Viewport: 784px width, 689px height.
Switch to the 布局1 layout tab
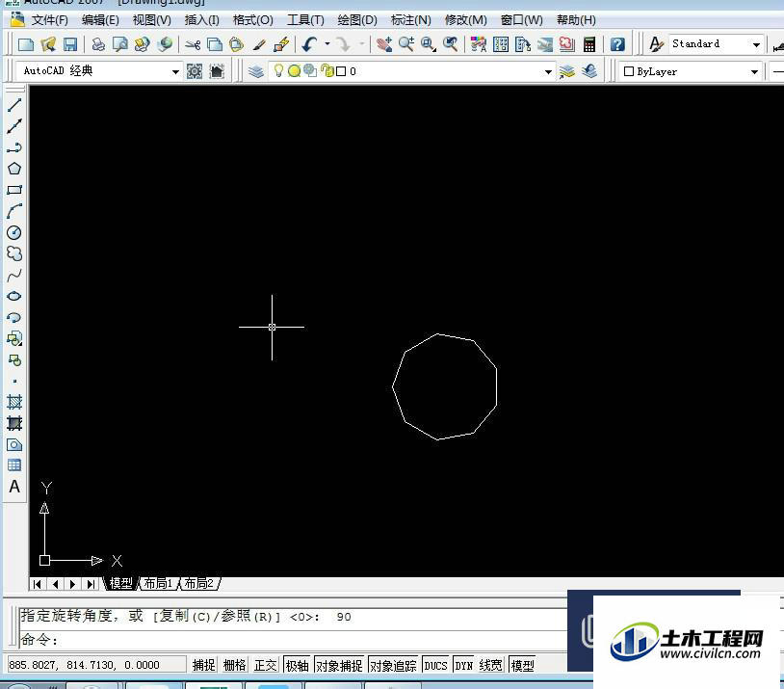[x=158, y=583]
